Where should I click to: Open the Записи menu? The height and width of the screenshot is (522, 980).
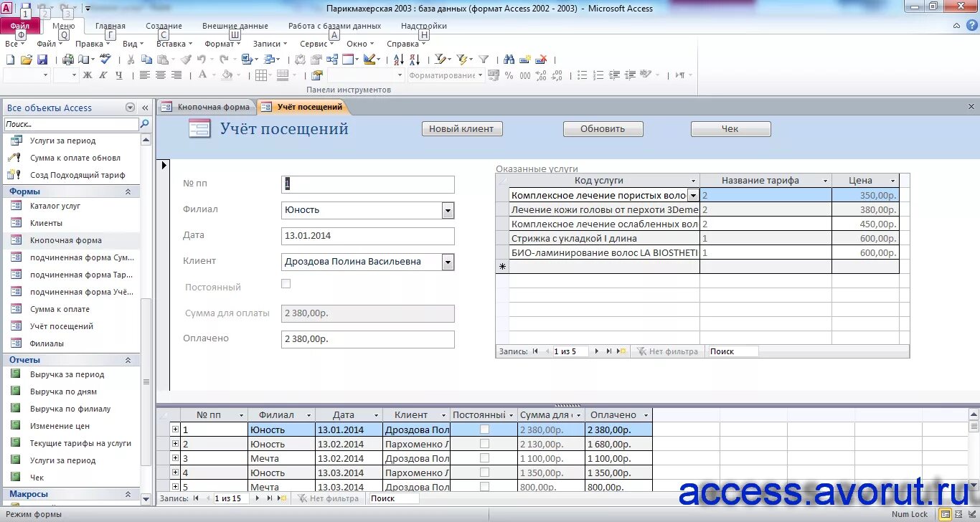point(270,44)
